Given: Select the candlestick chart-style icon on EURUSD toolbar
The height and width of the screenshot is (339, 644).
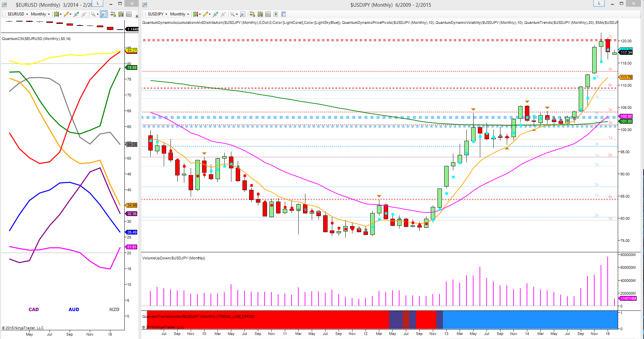Looking at the screenshot, I should tap(56, 14).
